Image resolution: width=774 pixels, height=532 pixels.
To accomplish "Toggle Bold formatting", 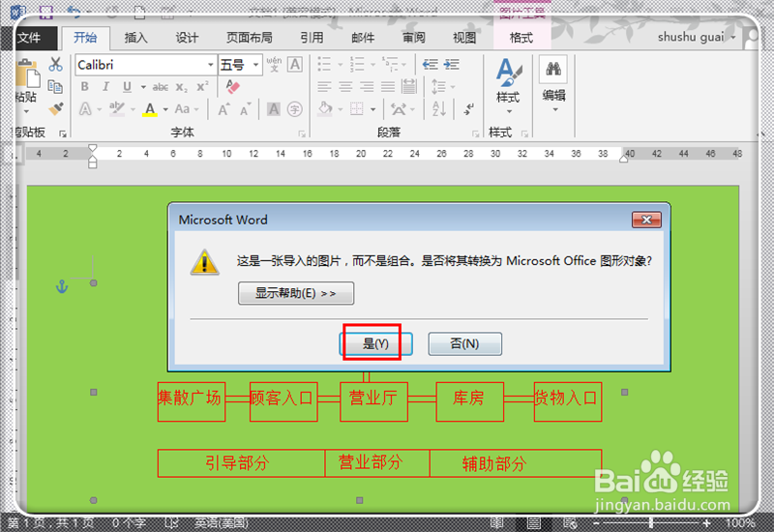I will (85, 87).
